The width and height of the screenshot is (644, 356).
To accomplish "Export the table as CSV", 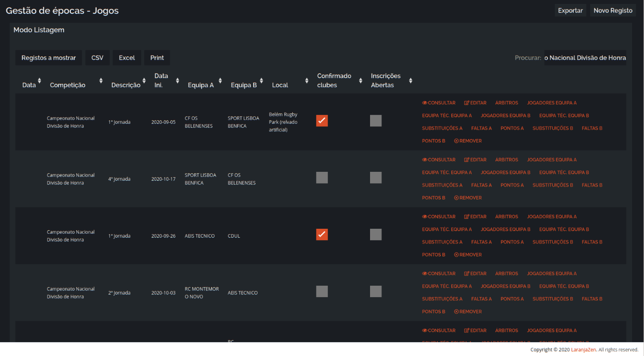I will [98, 58].
